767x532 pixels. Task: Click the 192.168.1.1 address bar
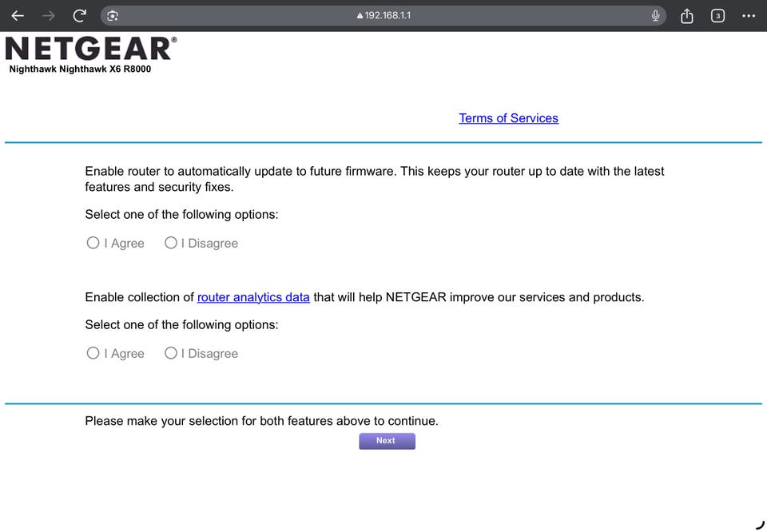(x=383, y=16)
